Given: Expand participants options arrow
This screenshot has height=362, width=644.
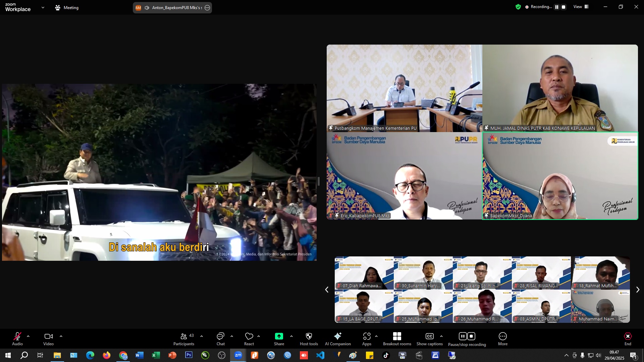Looking at the screenshot, I should [x=202, y=336].
